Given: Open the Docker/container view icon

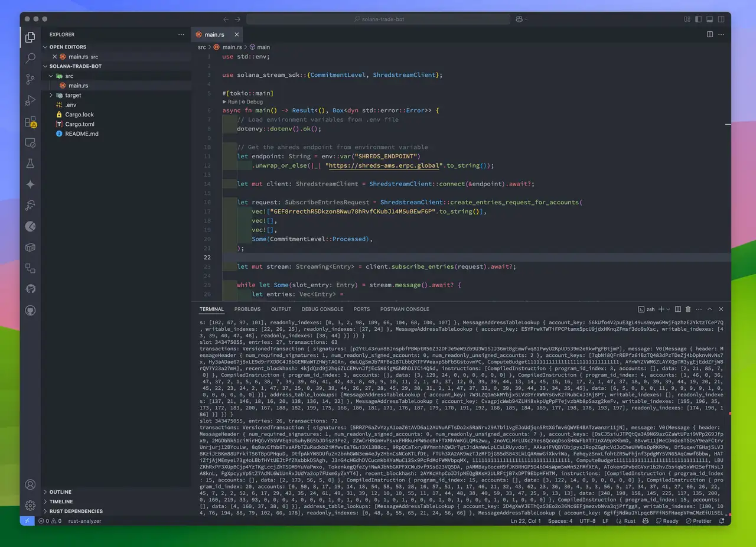Looking at the screenshot, I should 30,247.
